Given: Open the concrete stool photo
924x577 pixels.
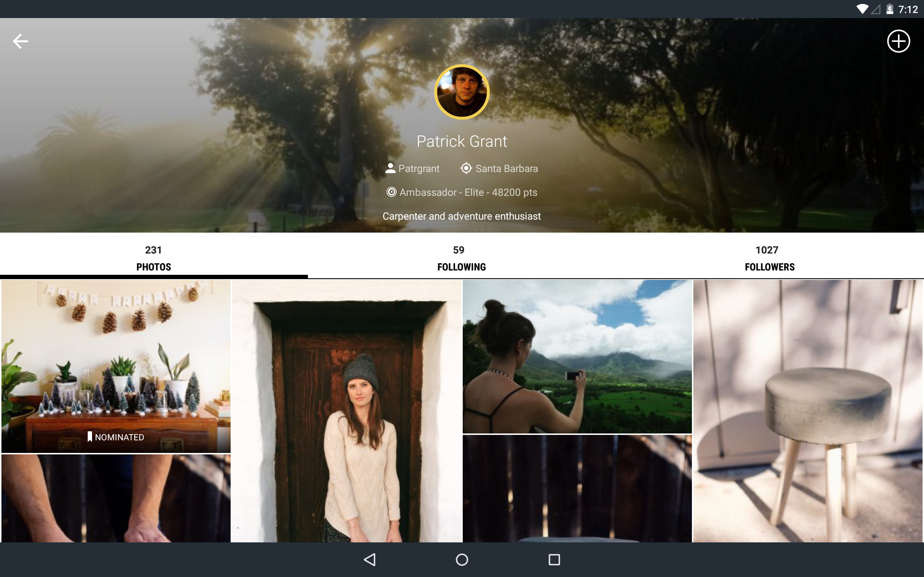Looking at the screenshot, I should coord(807,411).
